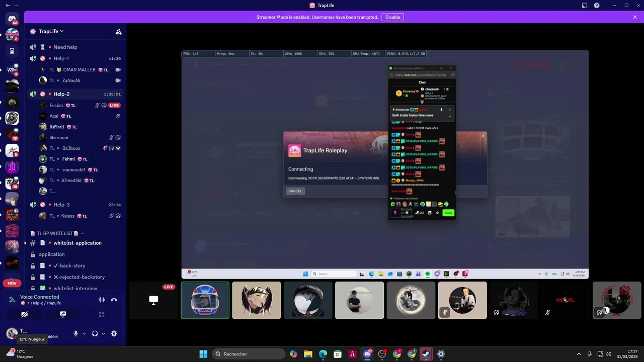Watch Fusion's LIVE stream badge
The image size is (644, 362).
[115, 105]
